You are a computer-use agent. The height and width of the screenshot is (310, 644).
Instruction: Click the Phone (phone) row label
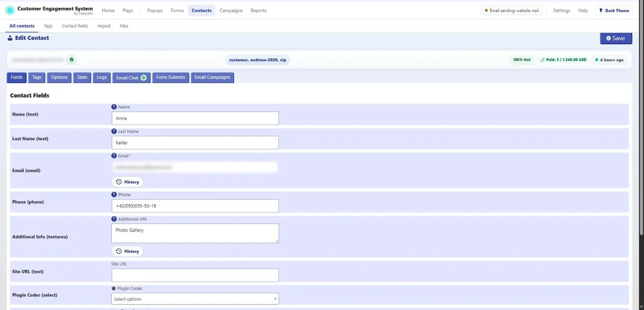[x=28, y=202]
